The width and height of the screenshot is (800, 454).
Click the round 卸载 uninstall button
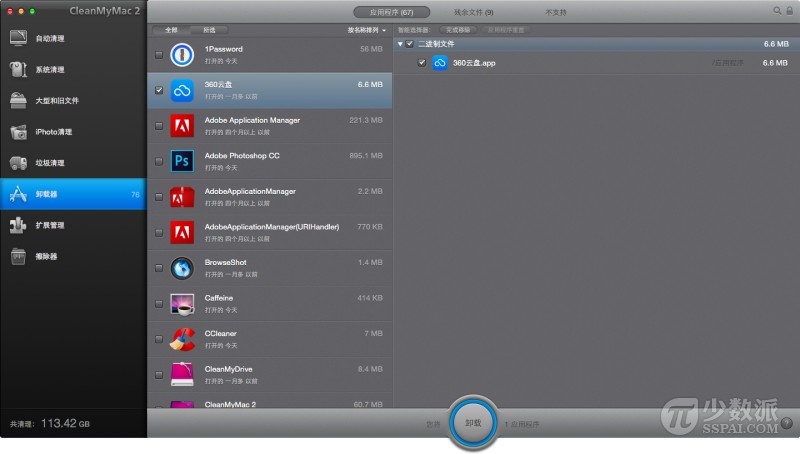click(473, 423)
